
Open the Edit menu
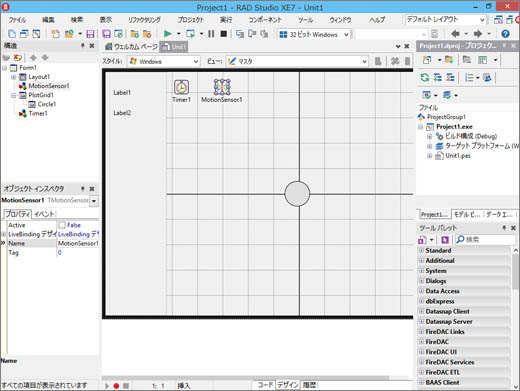click(x=48, y=20)
